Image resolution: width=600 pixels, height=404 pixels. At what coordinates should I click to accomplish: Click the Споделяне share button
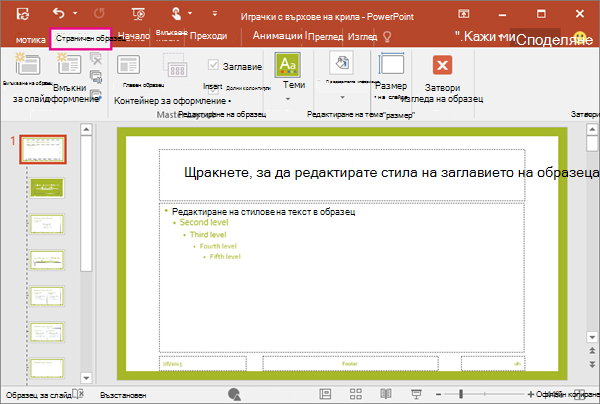[x=554, y=40]
